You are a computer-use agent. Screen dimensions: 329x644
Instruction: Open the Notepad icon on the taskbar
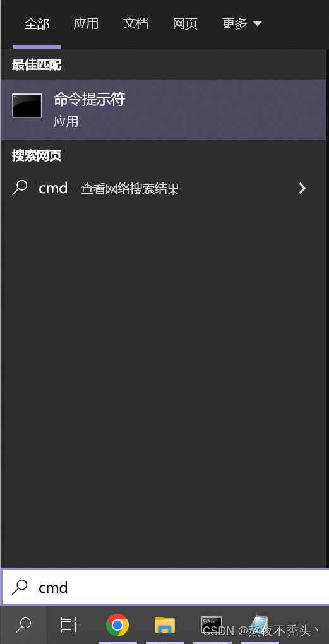(260, 624)
